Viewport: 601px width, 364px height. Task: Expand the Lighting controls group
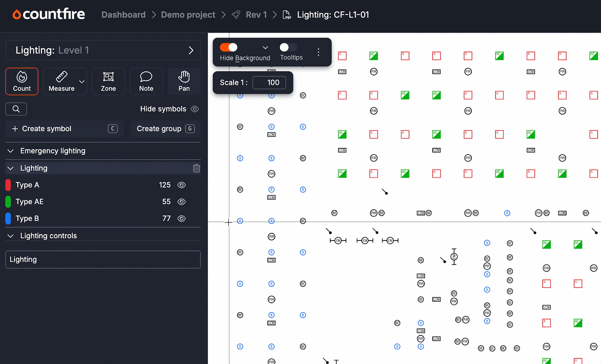point(11,236)
